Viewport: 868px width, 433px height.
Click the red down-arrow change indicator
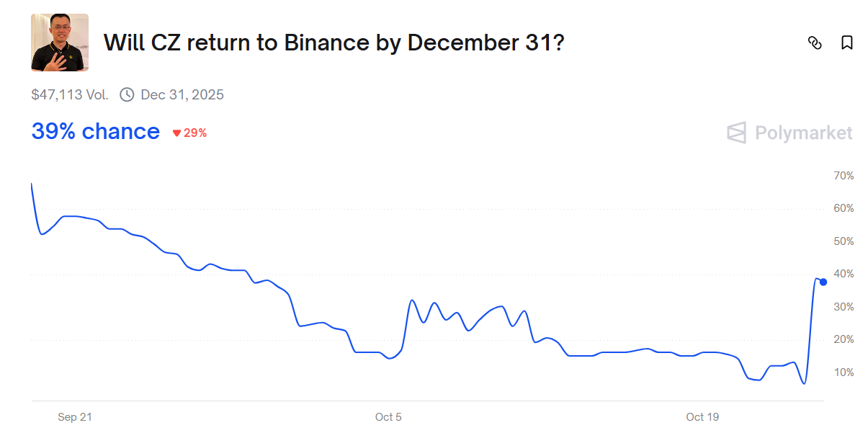[176, 133]
